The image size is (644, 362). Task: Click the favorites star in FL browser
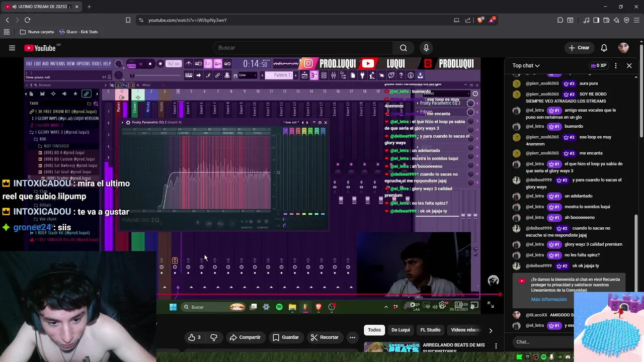pos(75,94)
